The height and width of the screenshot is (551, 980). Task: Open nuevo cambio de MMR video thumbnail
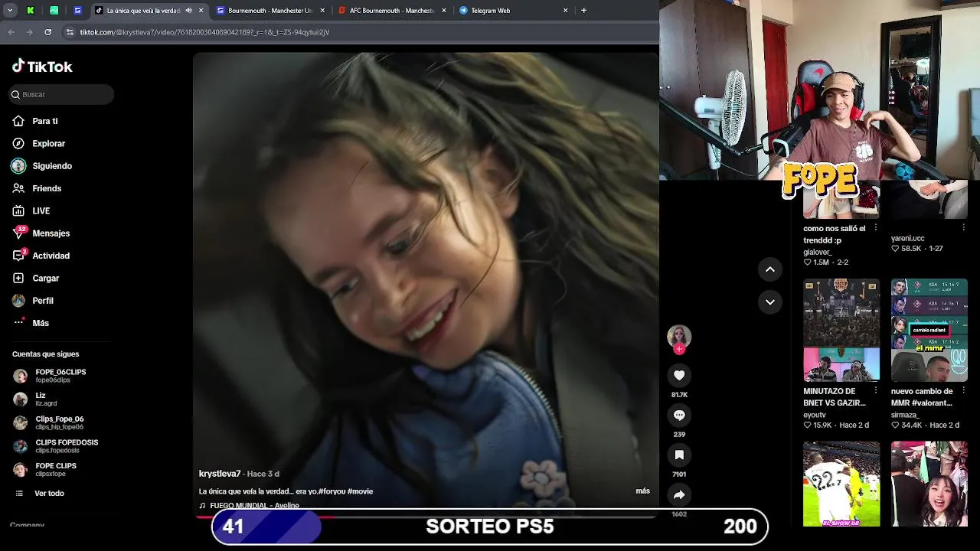929,330
